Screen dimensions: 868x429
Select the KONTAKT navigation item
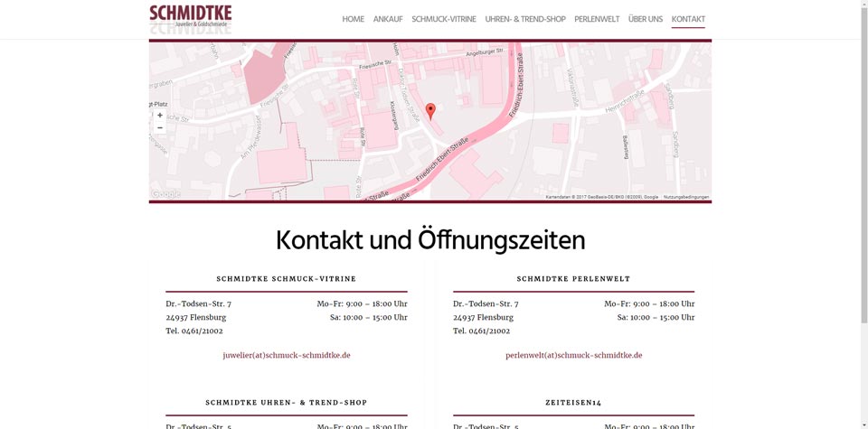pyautogui.click(x=688, y=19)
